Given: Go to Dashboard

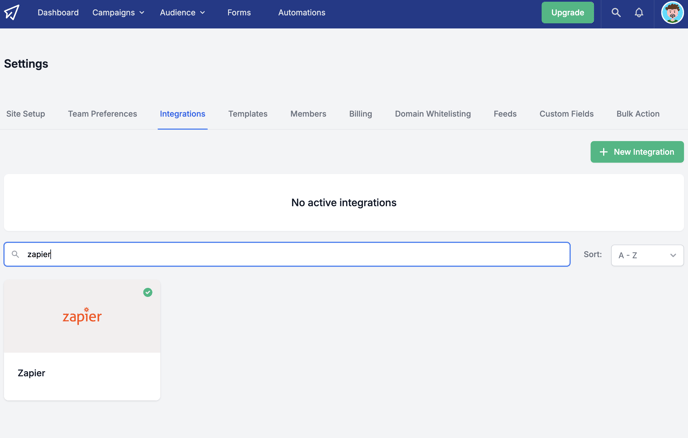Looking at the screenshot, I should tap(58, 13).
